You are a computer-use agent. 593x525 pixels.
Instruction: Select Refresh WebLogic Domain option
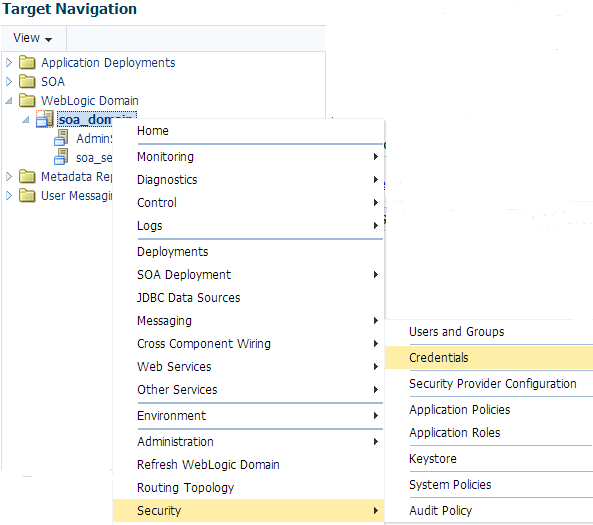point(248,465)
